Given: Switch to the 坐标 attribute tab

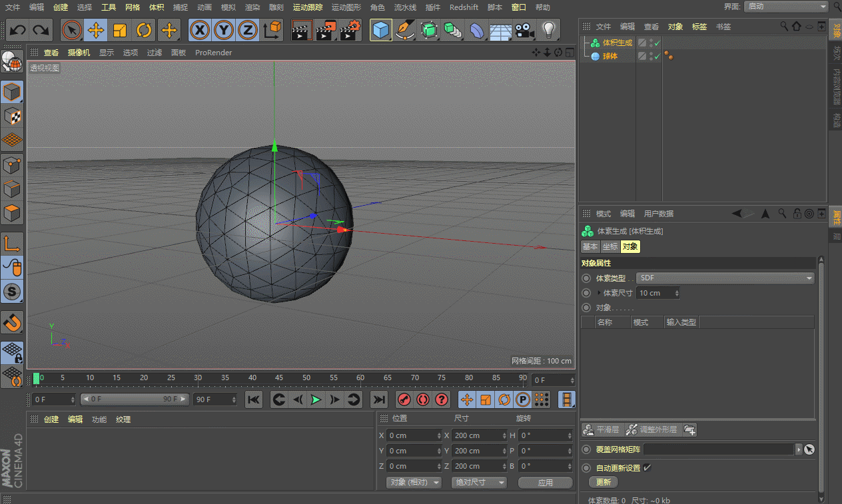Looking at the screenshot, I should point(610,246).
